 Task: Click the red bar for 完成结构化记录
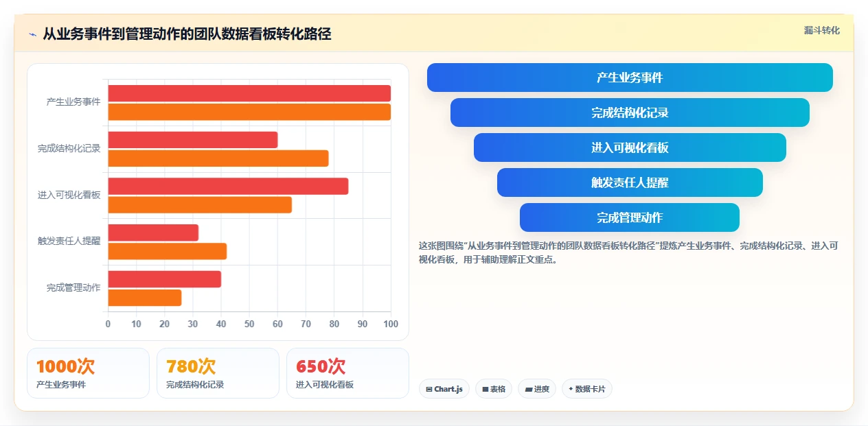click(x=193, y=140)
